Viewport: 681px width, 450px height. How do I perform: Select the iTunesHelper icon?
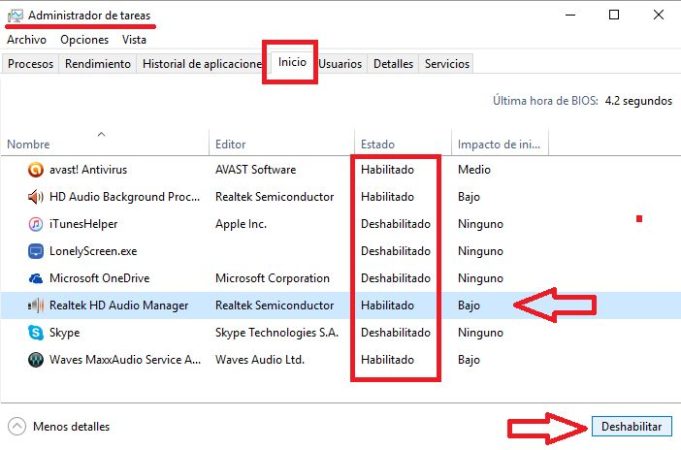[36, 224]
